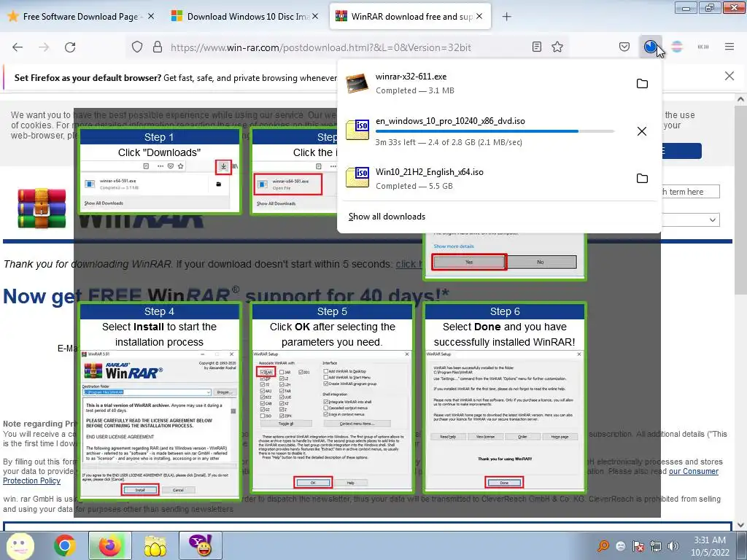The width and height of the screenshot is (747, 560).
Task: Open the Start menu smiley button
Action: pos(20,545)
